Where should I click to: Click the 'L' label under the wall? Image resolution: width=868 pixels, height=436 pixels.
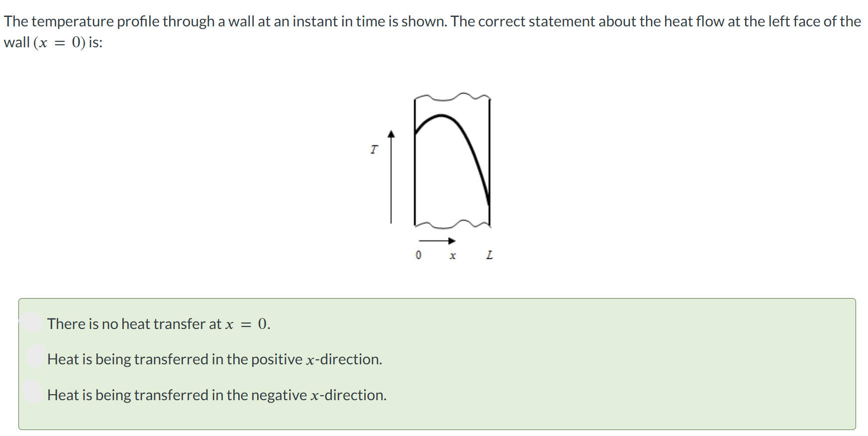pos(489,255)
